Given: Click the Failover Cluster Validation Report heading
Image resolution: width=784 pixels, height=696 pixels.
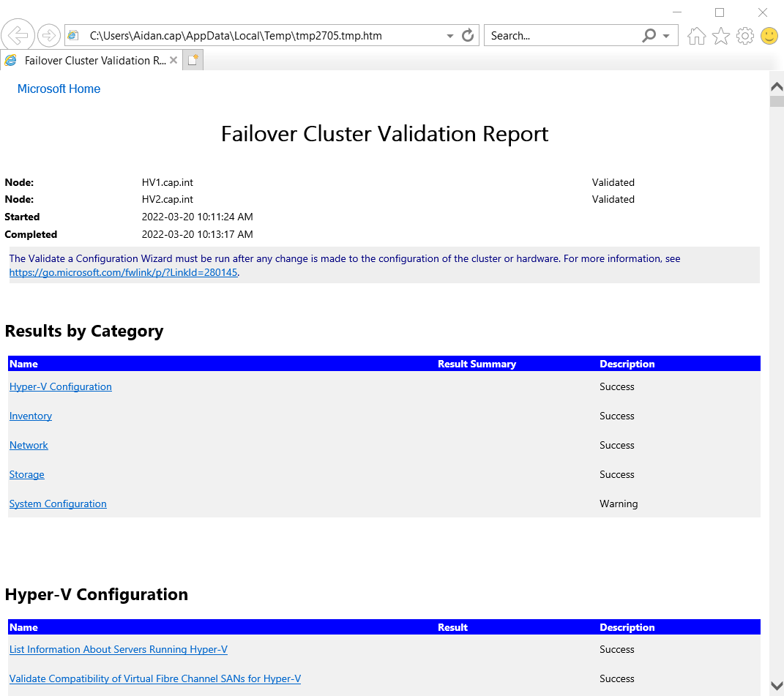Looking at the screenshot, I should [384, 134].
